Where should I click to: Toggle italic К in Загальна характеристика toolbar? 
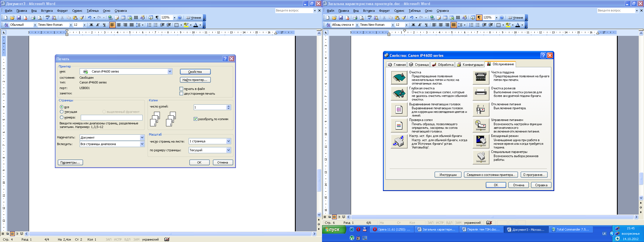pyautogui.click(x=420, y=25)
